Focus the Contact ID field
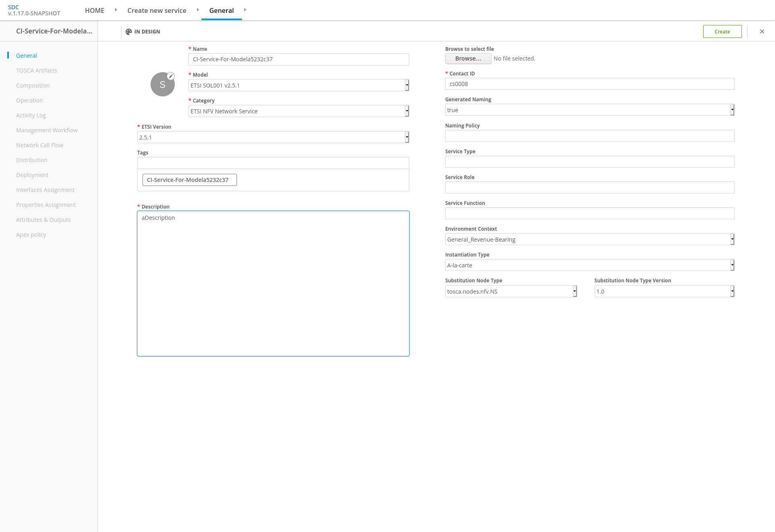 pos(590,84)
